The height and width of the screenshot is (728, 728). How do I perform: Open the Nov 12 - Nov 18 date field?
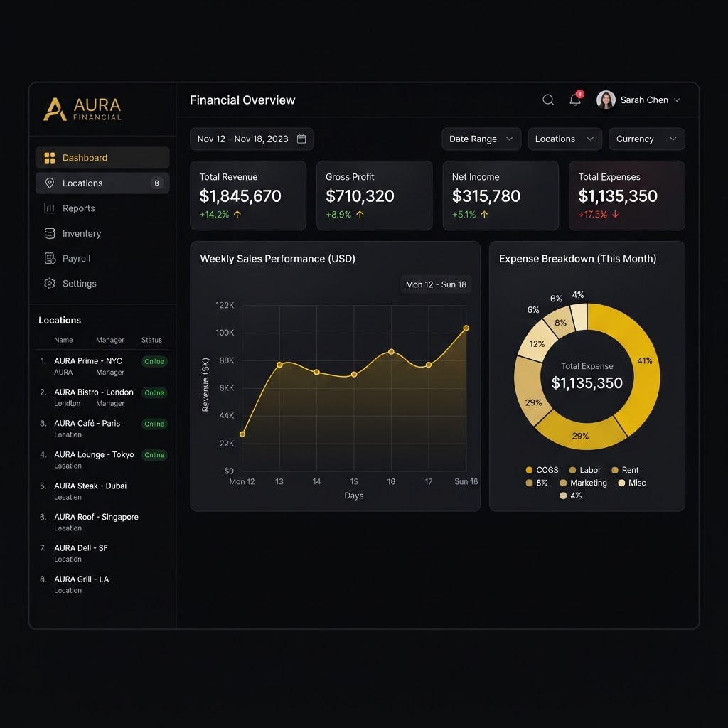[252, 139]
